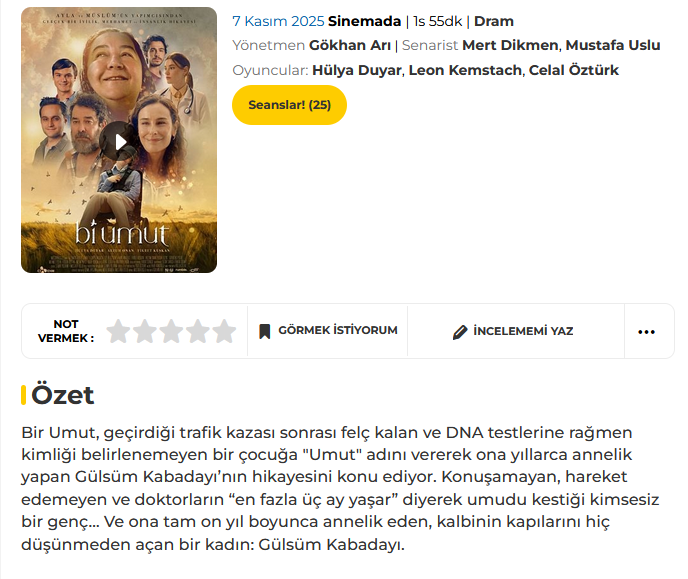Open Seanslar! (25) showtimes button
This screenshot has width=688, height=579.
point(289,105)
